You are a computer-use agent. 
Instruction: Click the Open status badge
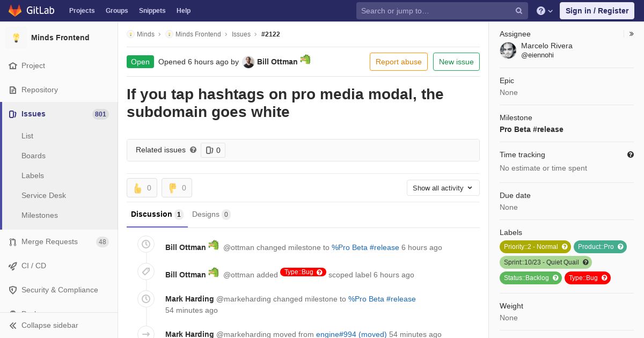140,62
